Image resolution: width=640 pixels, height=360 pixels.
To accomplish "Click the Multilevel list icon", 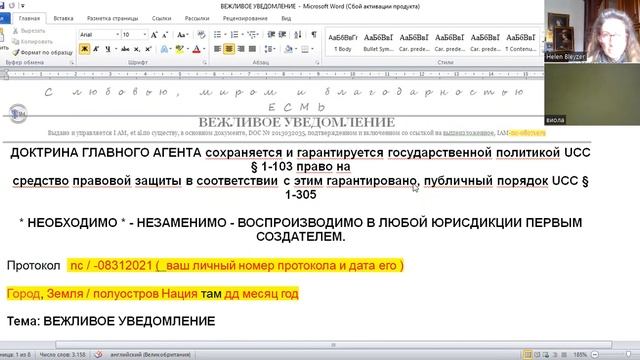I will pos(251,35).
